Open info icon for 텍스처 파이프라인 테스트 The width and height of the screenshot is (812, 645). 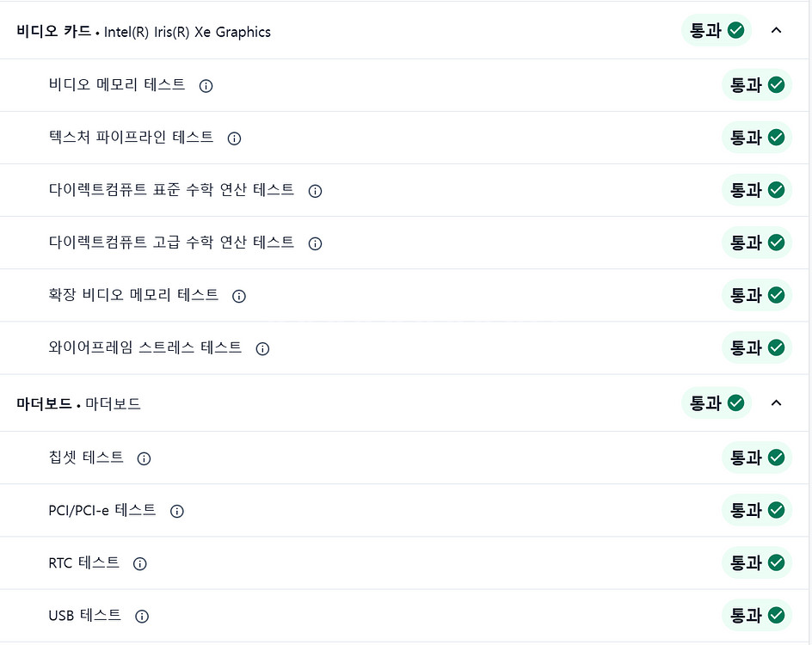click(234, 138)
